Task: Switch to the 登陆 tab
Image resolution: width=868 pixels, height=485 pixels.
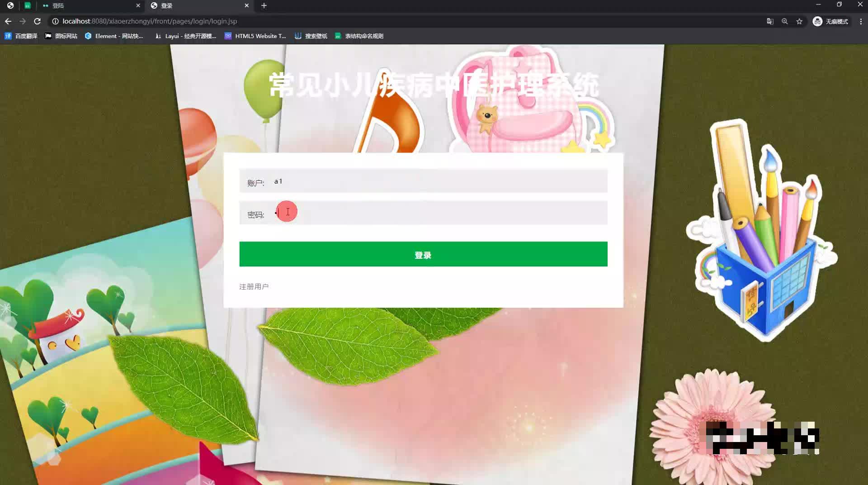Action: pyautogui.click(x=90, y=5)
